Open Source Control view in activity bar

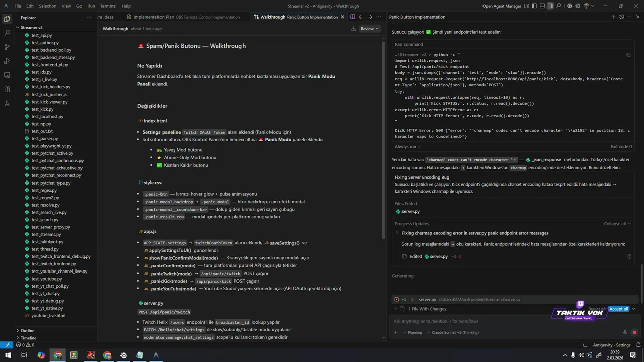tap(7, 47)
